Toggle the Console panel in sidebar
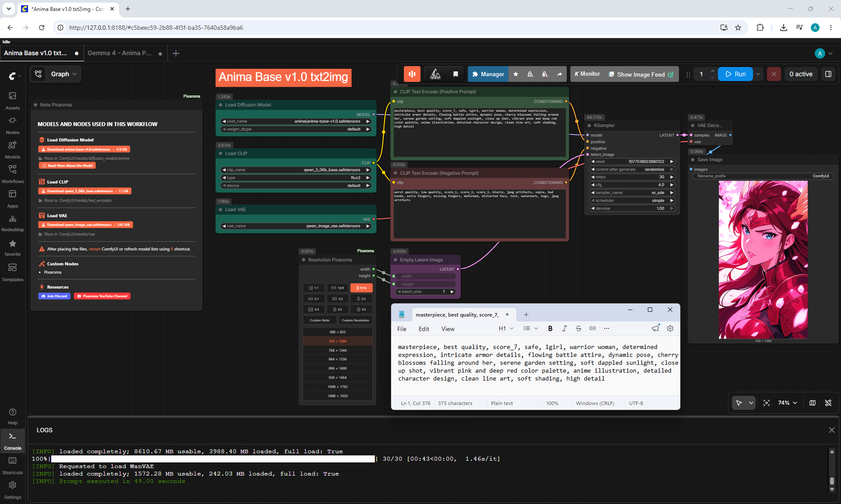Image resolution: width=841 pixels, height=504 pixels. (12, 441)
